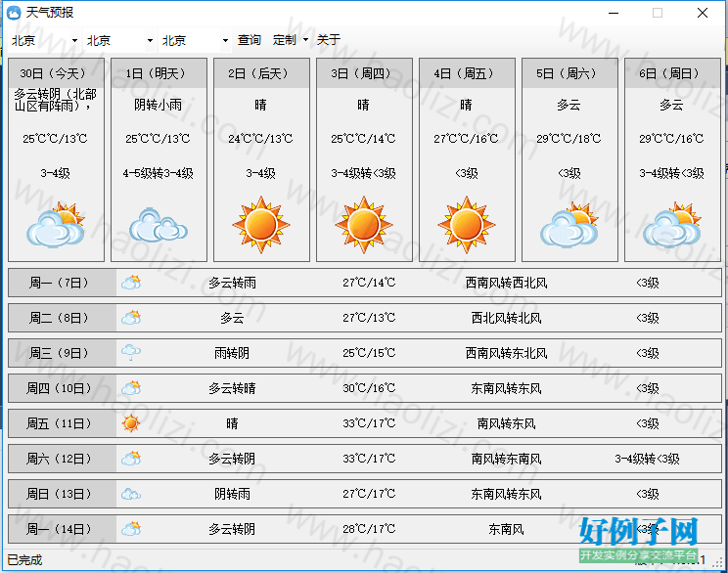
Task: Click the small weather icon in 周二（8日） row
Action: [131, 318]
